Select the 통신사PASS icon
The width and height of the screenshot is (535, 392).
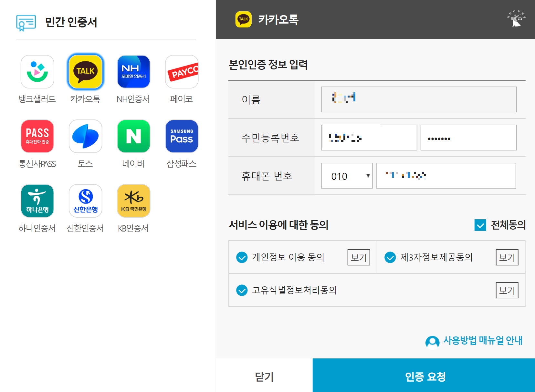coord(37,136)
